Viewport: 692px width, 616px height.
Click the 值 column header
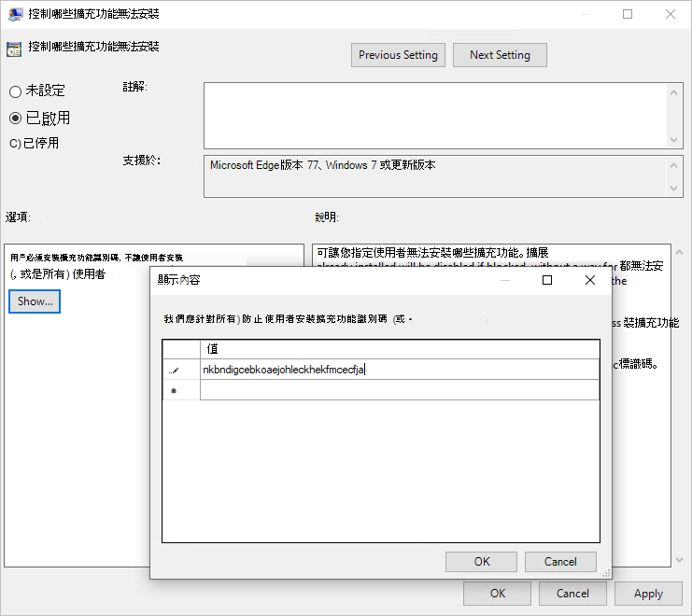point(400,349)
